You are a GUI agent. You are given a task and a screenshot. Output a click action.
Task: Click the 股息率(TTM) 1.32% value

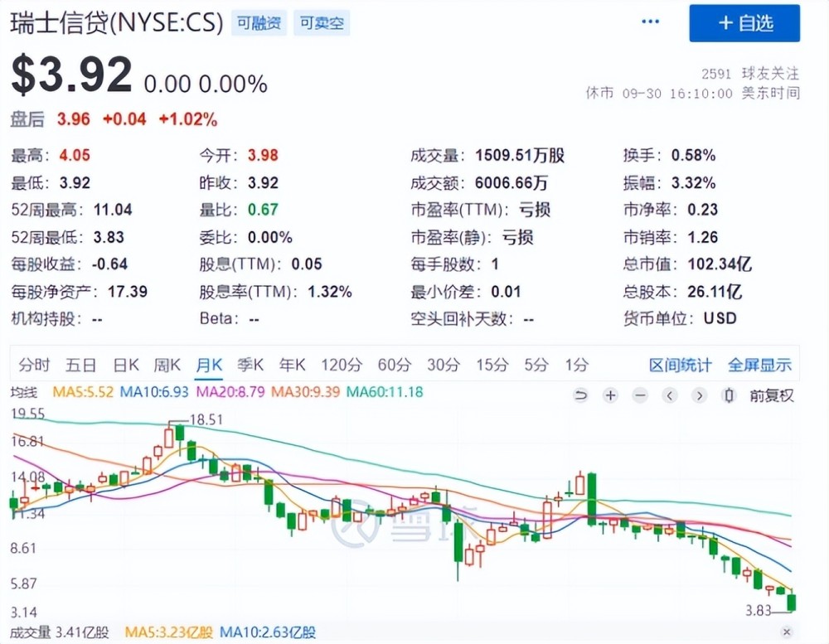tap(329, 292)
